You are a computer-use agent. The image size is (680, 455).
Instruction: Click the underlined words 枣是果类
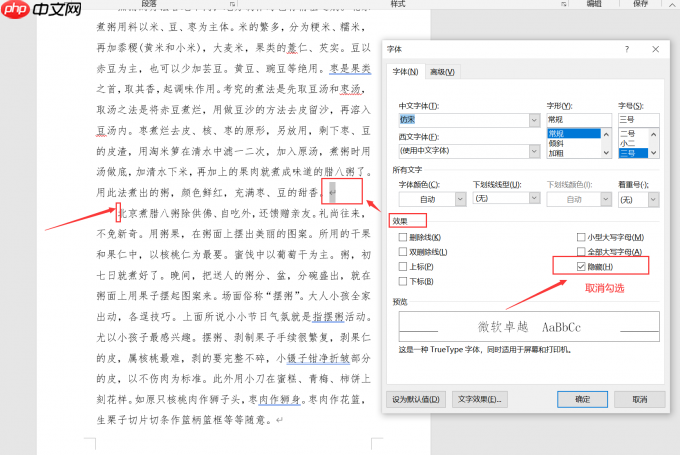pyautogui.click(x=350, y=69)
